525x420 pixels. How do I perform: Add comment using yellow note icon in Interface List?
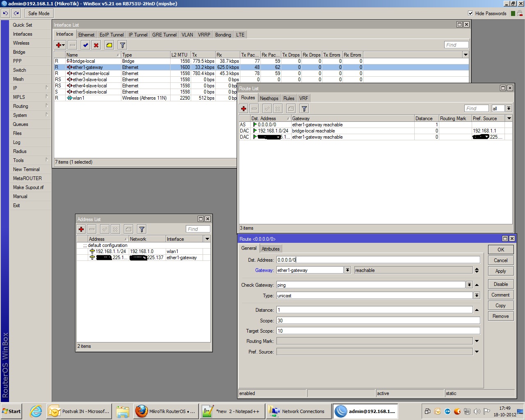[x=109, y=45]
